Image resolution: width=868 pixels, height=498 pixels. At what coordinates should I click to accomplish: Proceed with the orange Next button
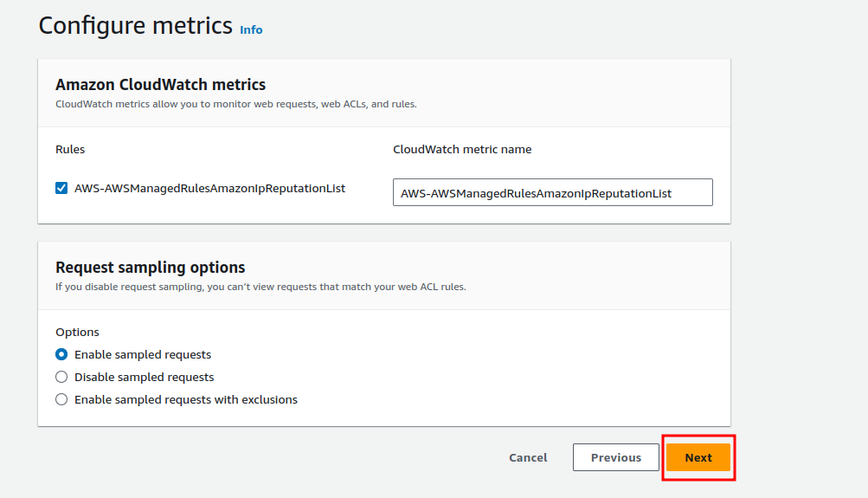[698, 457]
